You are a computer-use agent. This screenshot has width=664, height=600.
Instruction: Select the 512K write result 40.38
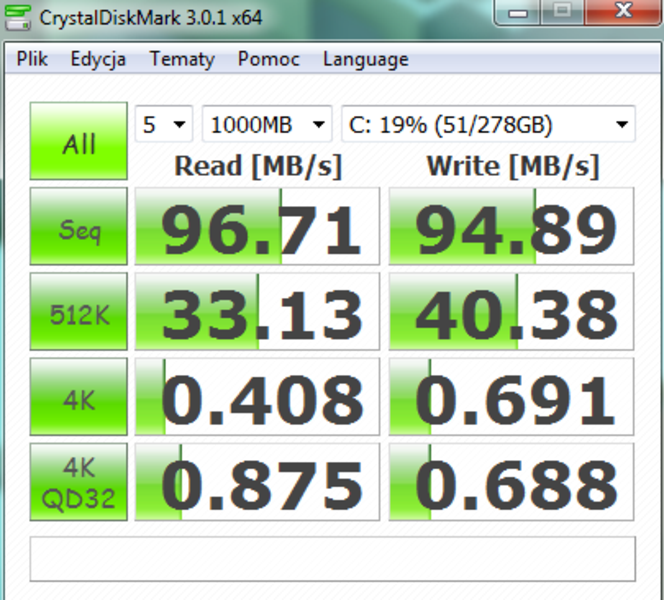tap(511, 311)
